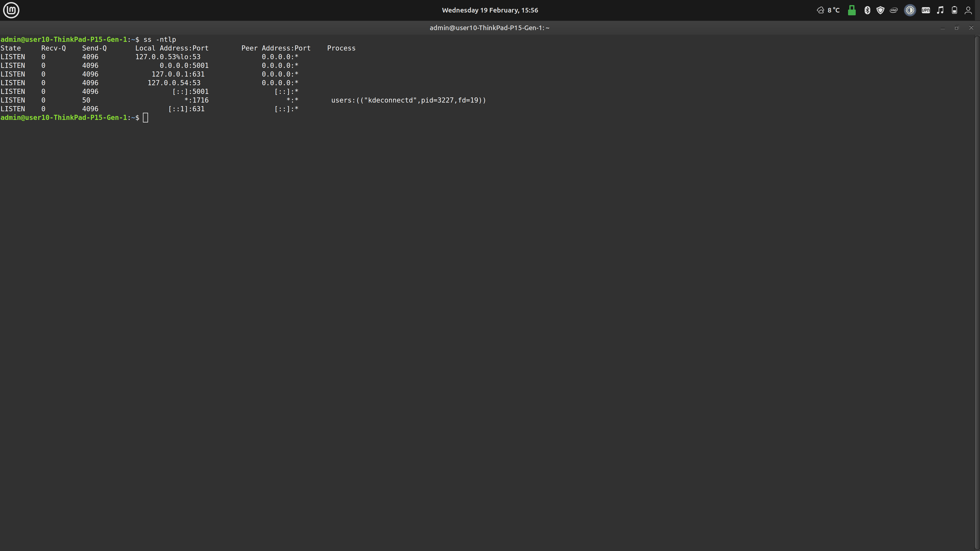Click local address 127.0.0.54:53
The height and width of the screenshot is (551, 980).
click(x=174, y=83)
